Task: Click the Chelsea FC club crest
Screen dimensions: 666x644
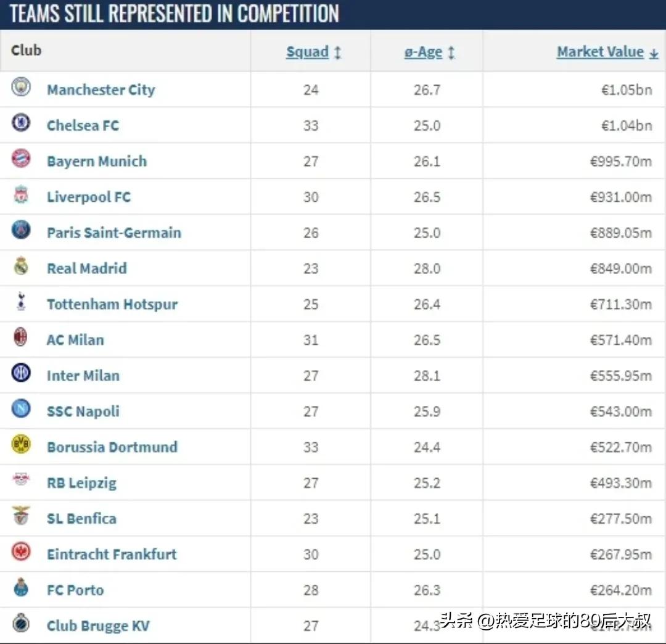Action: click(x=21, y=123)
